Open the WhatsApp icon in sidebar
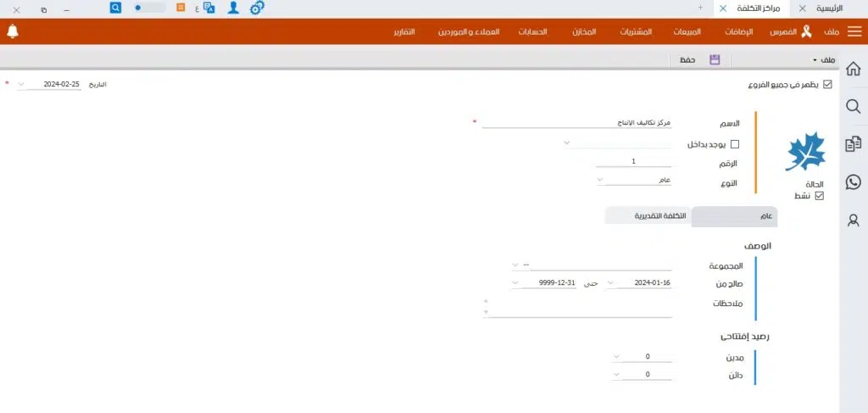Screen dimensions: 868x413 [x=853, y=181]
